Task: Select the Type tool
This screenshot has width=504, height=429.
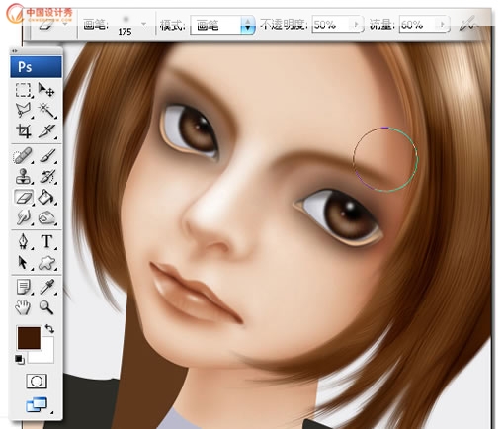Action: (x=46, y=241)
